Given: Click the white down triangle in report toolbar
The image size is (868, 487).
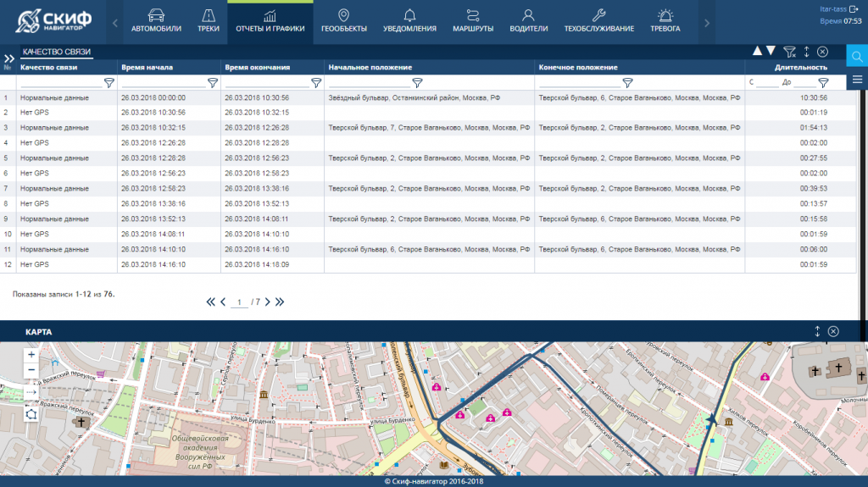Looking at the screenshot, I should [x=771, y=51].
